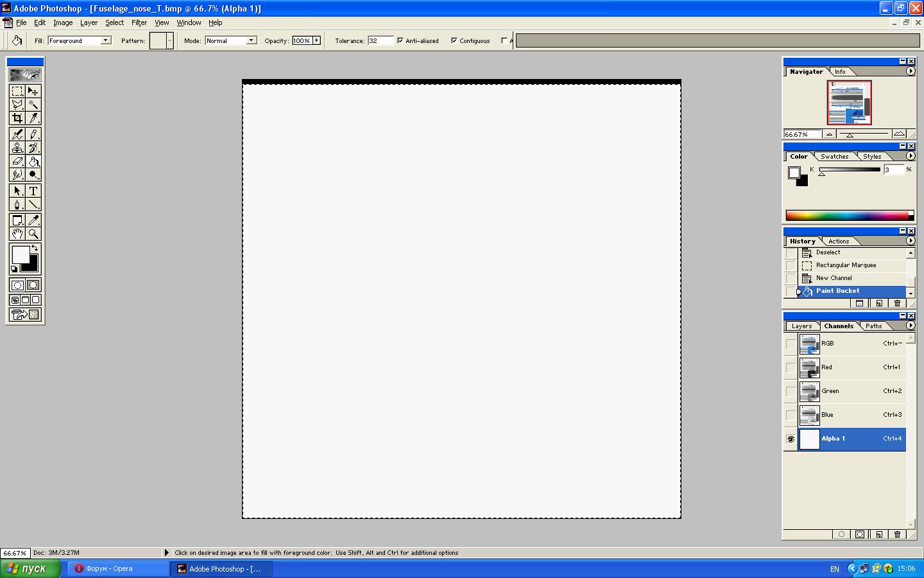Select the Slice tool

(33, 118)
